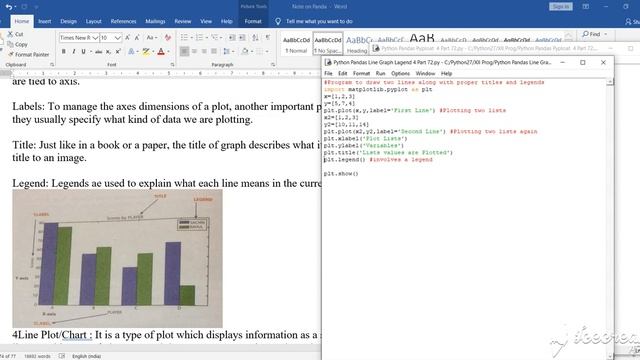Click the Sign in button
640x360 pixels.
click(561, 7)
